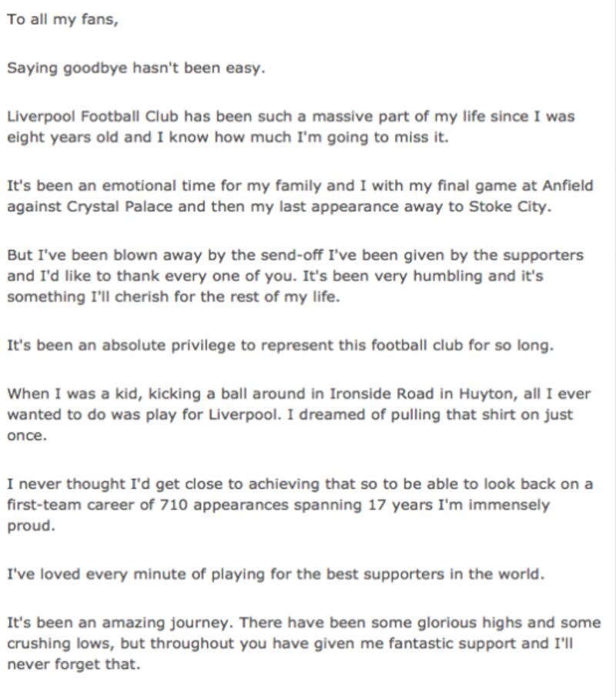
Task: Click the words "Crystal Palace"
Action: point(119,206)
